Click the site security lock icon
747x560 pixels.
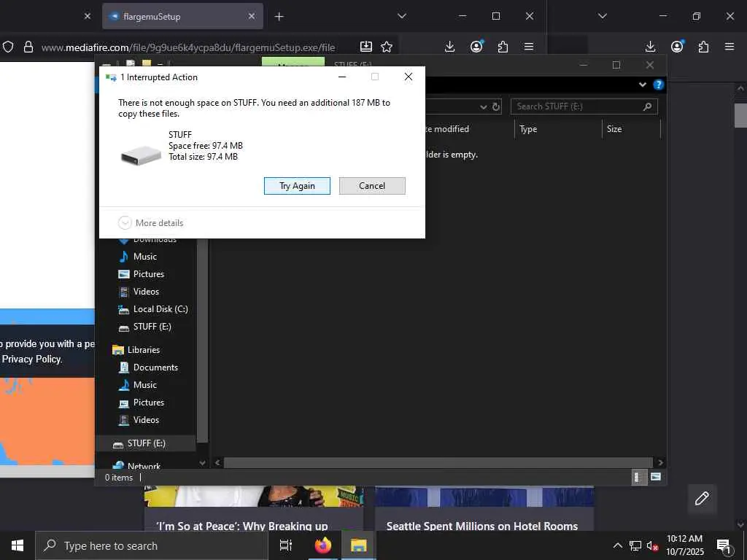point(28,47)
